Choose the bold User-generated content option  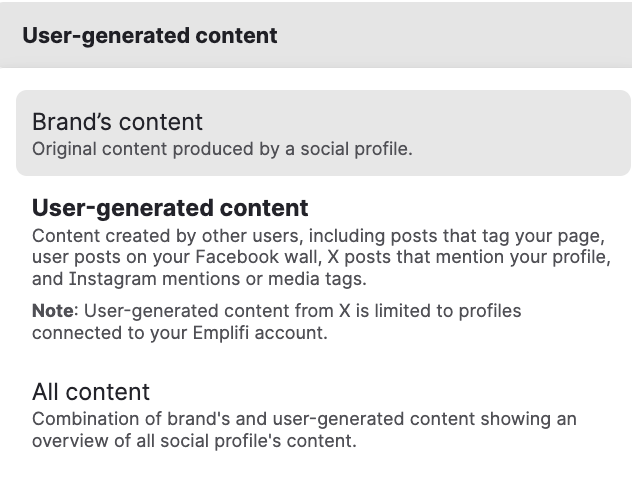point(170,208)
